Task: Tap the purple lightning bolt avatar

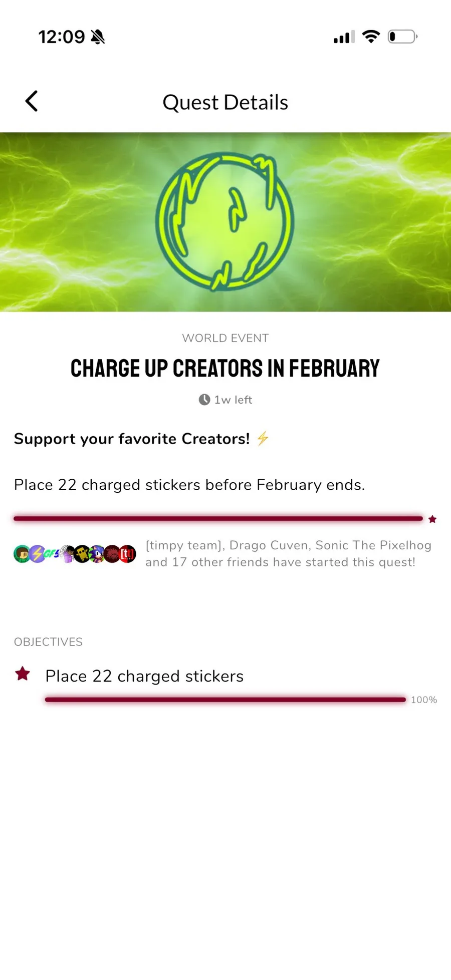Action: (37, 554)
